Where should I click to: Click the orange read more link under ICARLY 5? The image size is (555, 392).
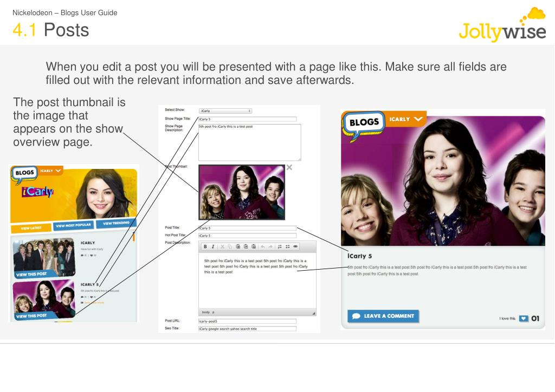pos(94,303)
